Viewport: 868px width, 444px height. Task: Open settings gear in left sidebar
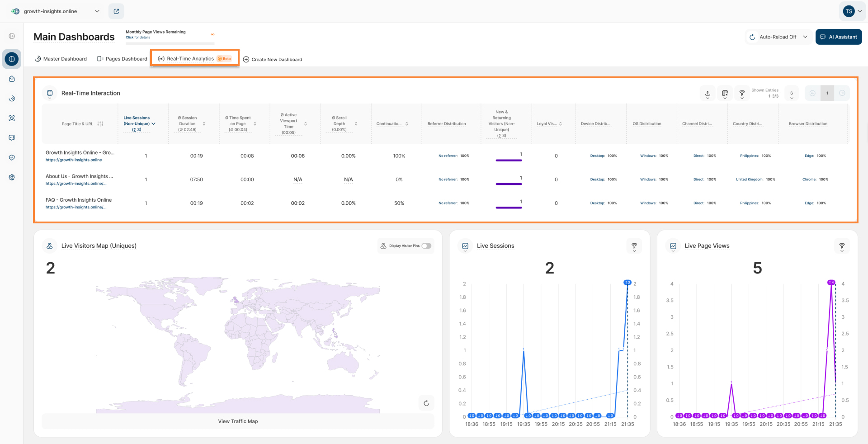click(x=12, y=177)
